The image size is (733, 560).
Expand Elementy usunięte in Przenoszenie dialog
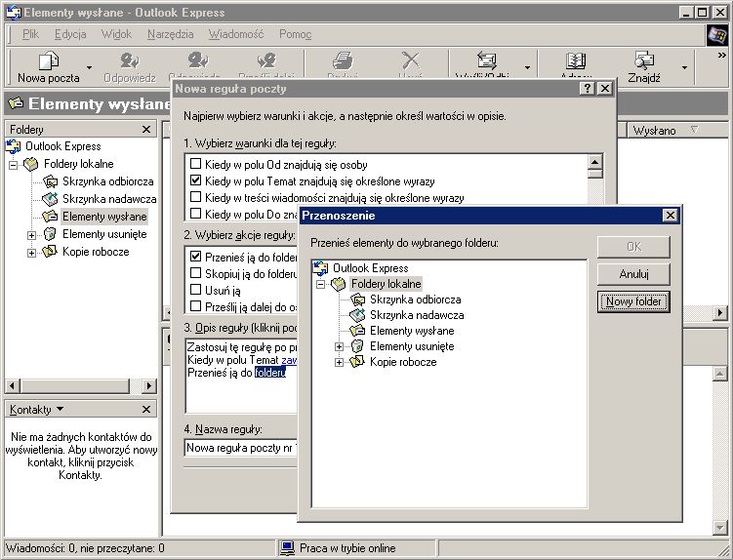(x=340, y=347)
